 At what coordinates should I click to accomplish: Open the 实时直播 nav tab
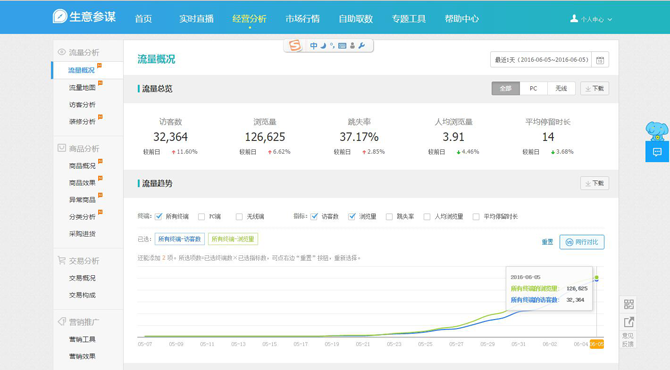[196, 19]
